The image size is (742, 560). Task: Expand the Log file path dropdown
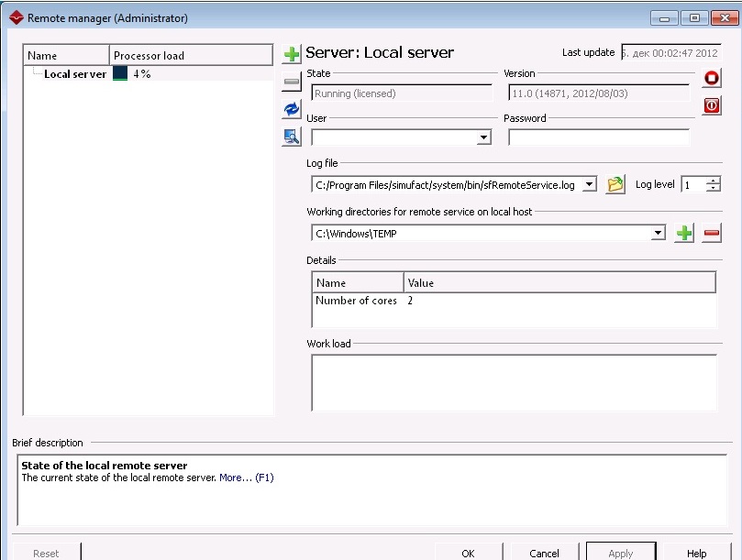pos(589,184)
